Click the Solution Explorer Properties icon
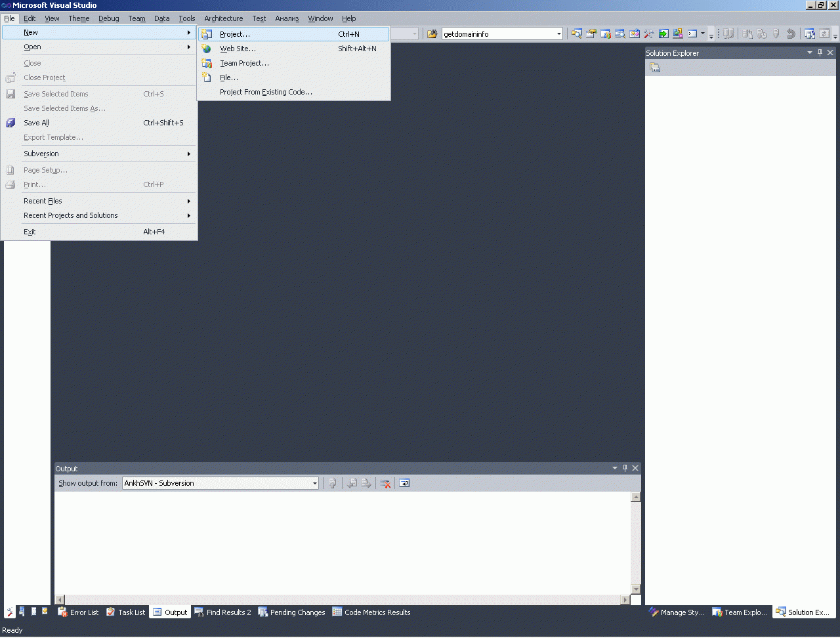 pos(655,68)
